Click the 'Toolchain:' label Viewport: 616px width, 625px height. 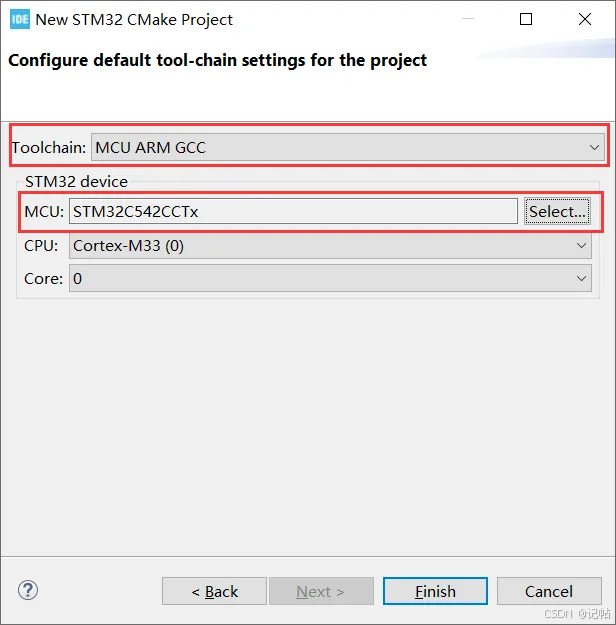pyautogui.click(x=49, y=147)
